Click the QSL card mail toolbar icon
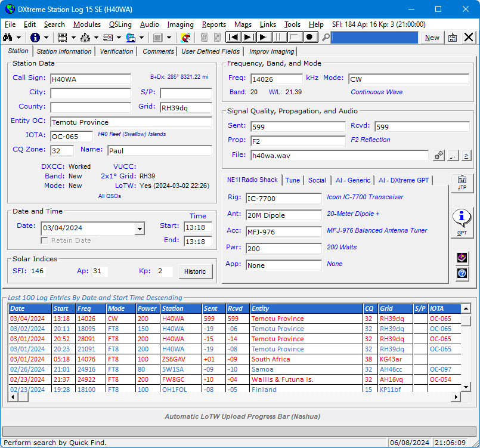Screen dimensions: 480x448 pyautogui.click(x=108, y=38)
